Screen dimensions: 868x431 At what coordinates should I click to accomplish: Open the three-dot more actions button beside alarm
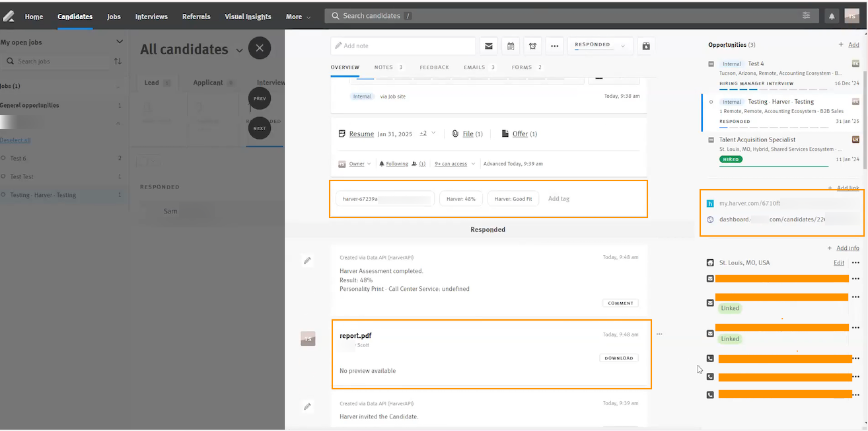point(555,46)
